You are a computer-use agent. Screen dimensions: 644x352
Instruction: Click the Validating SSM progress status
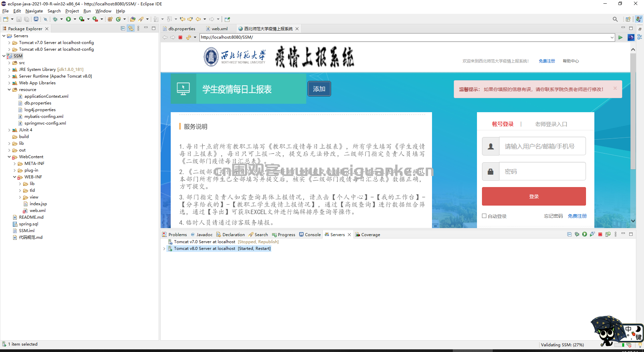click(x=562, y=345)
